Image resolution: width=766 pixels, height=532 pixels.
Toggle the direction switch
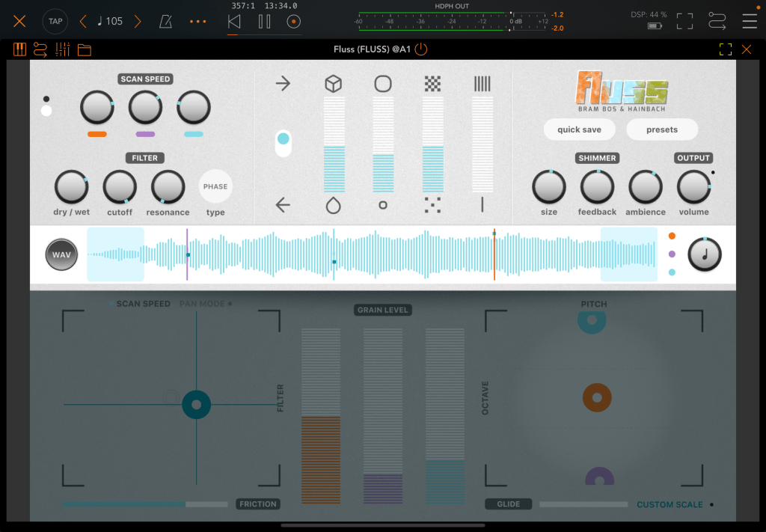283,143
